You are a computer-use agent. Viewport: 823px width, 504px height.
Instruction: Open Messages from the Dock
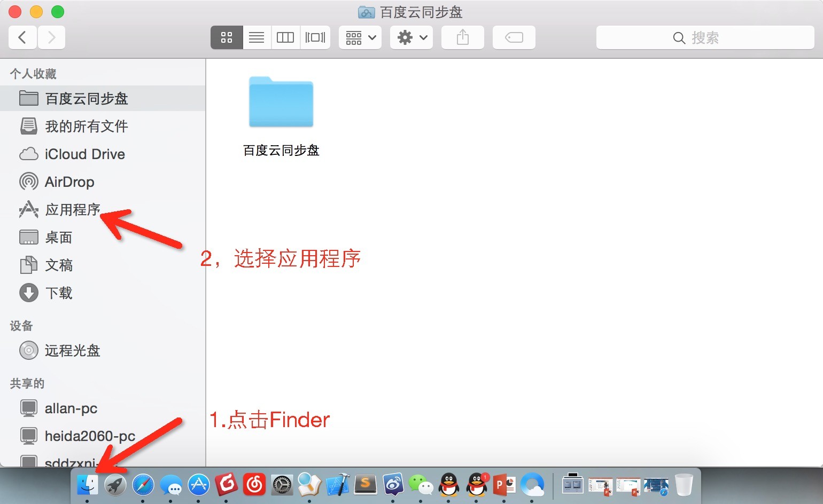tap(171, 485)
